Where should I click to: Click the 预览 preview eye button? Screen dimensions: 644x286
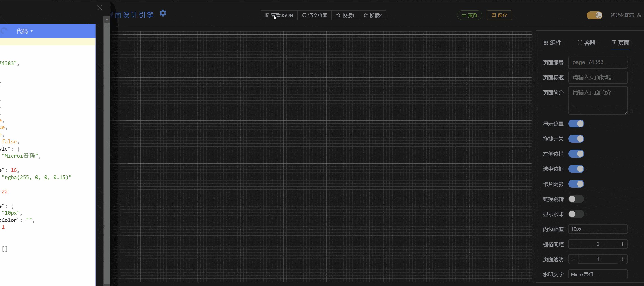469,15
